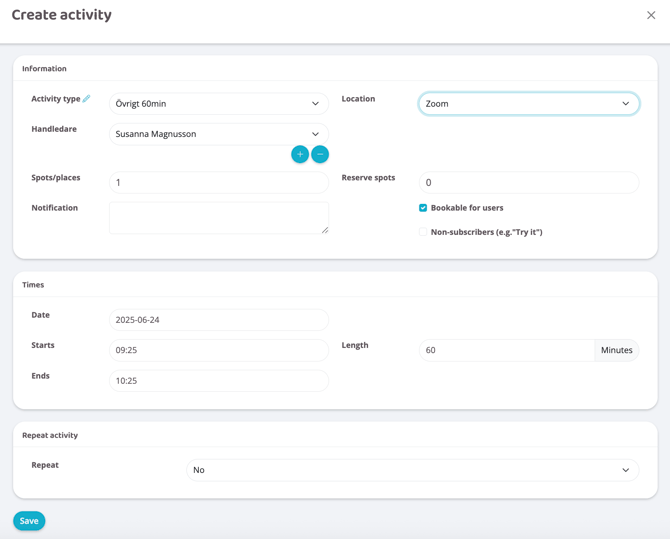The image size is (670, 539).
Task: Click the Minutes unit label
Action: pos(616,350)
